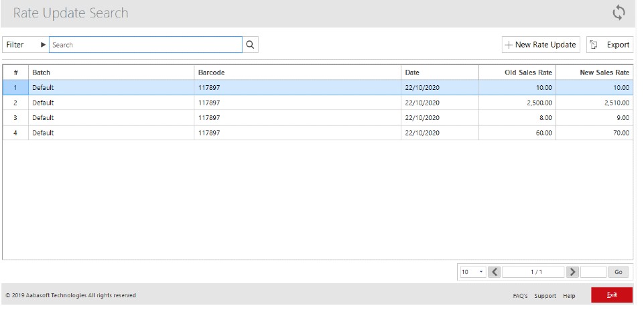This screenshot has height=310, width=644.
Task: Open the FAQ's link
Action: tap(520, 296)
